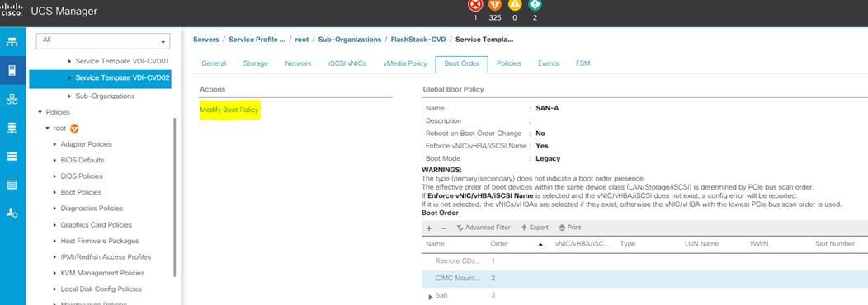Click root in the breadcrumb
868x305 pixels.
(x=302, y=40)
